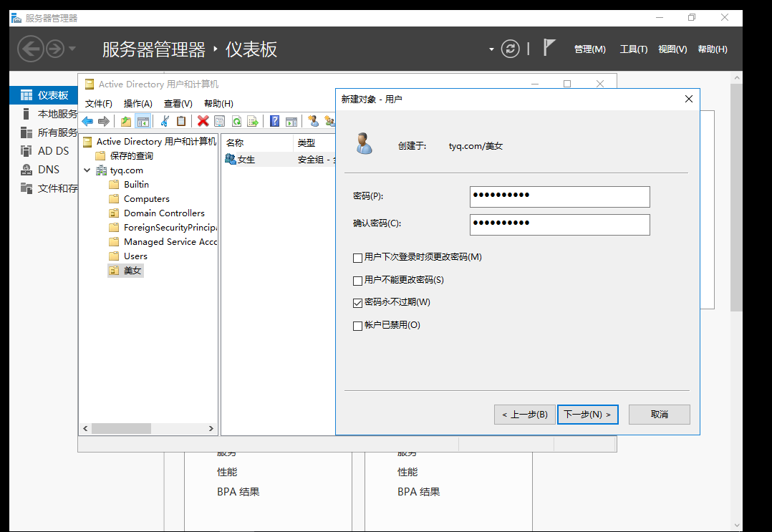Open 视图(V) menu in Server Manager

pyautogui.click(x=672, y=49)
